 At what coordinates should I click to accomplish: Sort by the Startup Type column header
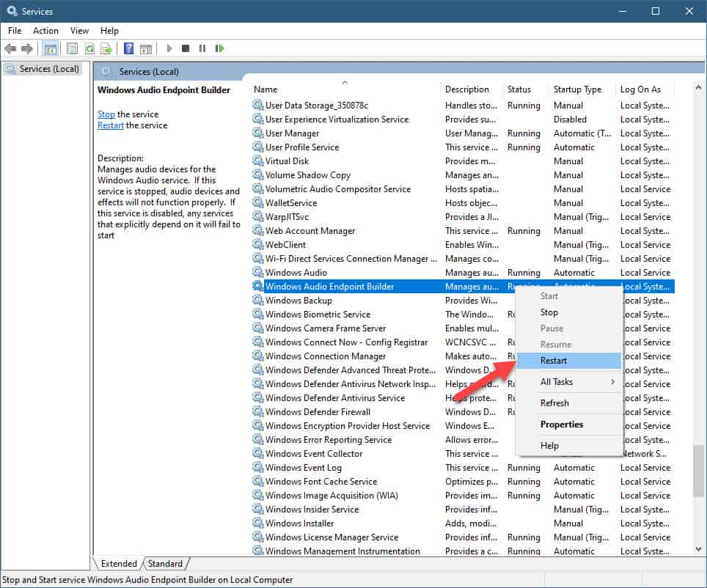click(x=582, y=89)
